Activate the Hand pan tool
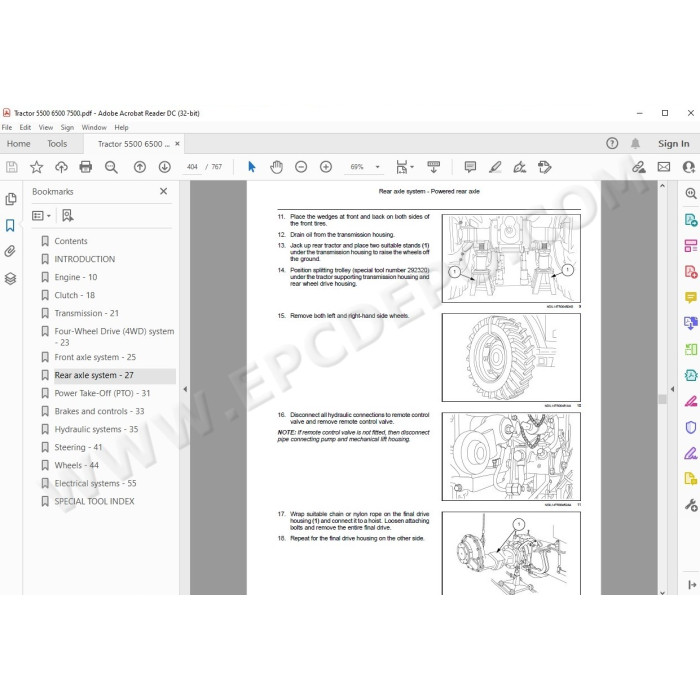This screenshot has width=700, height=700. point(276,167)
